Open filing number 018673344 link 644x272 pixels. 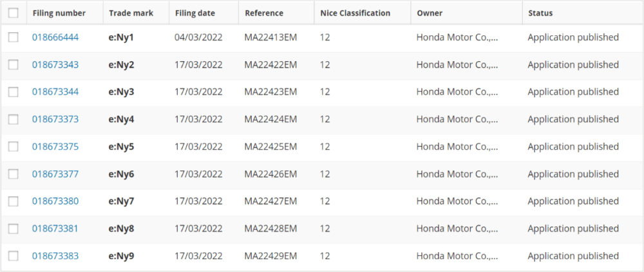tap(55, 92)
